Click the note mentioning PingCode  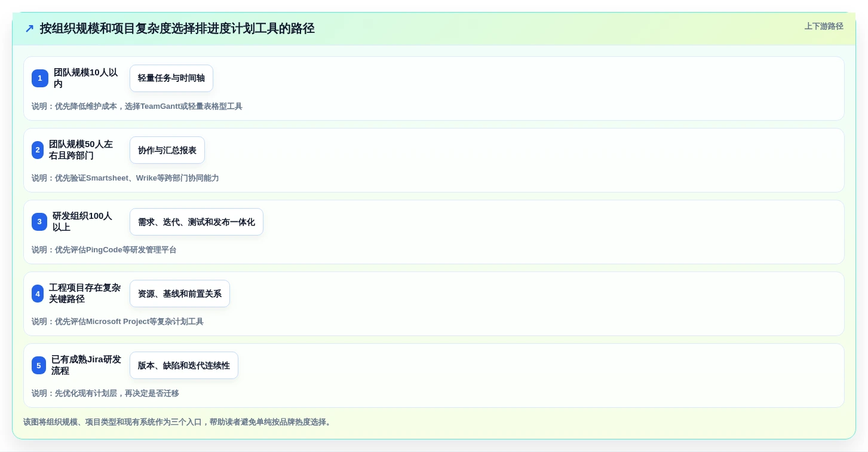pyautogui.click(x=104, y=250)
